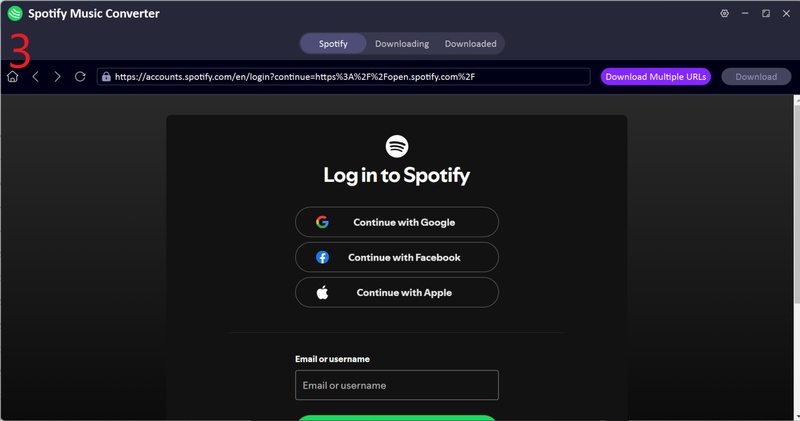Choose Continue with Google

point(397,222)
